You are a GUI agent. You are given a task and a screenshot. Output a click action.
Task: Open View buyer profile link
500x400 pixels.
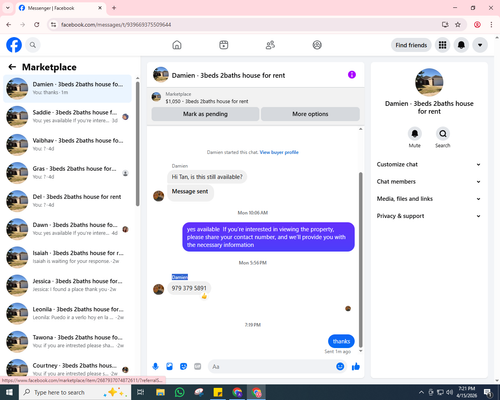(279, 152)
